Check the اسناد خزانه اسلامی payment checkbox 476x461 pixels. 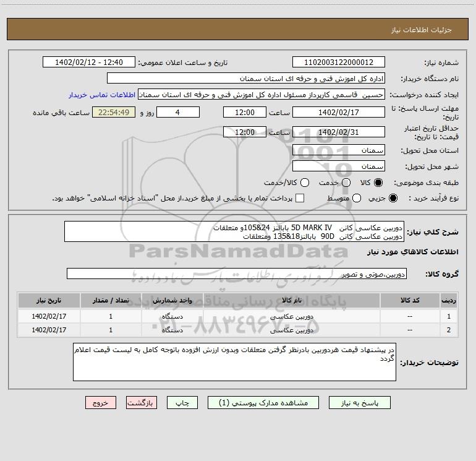coord(300,198)
